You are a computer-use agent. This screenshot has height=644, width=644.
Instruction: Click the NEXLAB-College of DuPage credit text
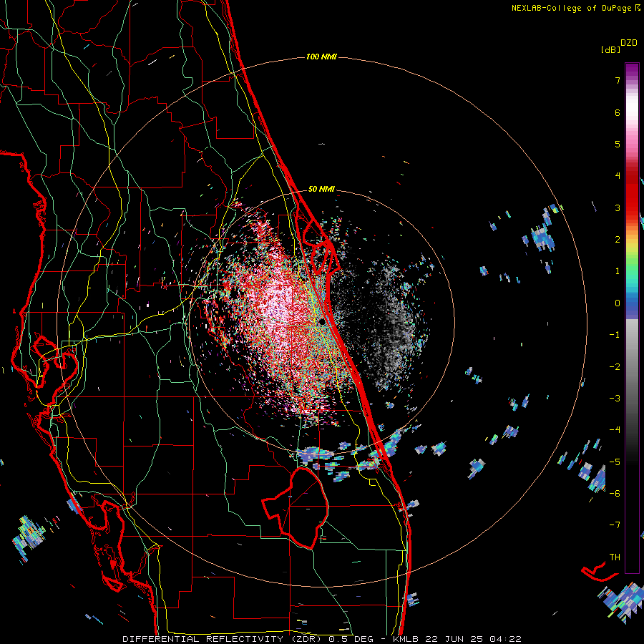pyautogui.click(x=571, y=8)
